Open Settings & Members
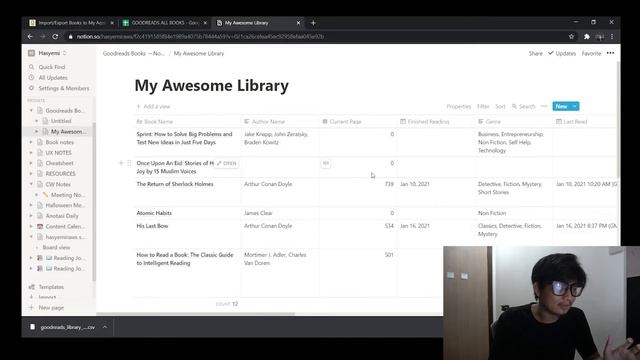 63,88
